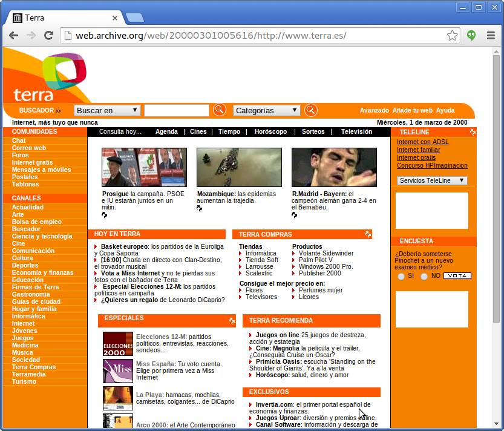Click 'Juegos on line' recommendation

pos(277,335)
